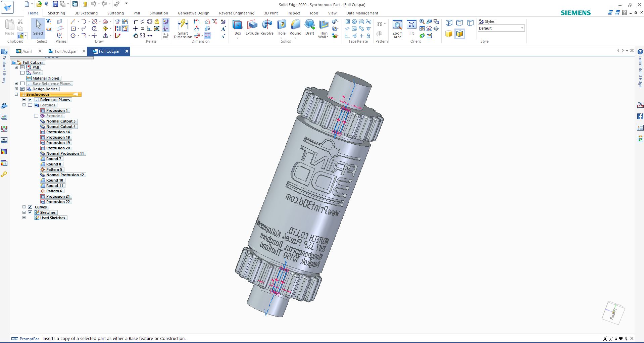The width and height of the screenshot is (644, 343).
Task: Switch to the Inspect tab
Action: (x=294, y=13)
